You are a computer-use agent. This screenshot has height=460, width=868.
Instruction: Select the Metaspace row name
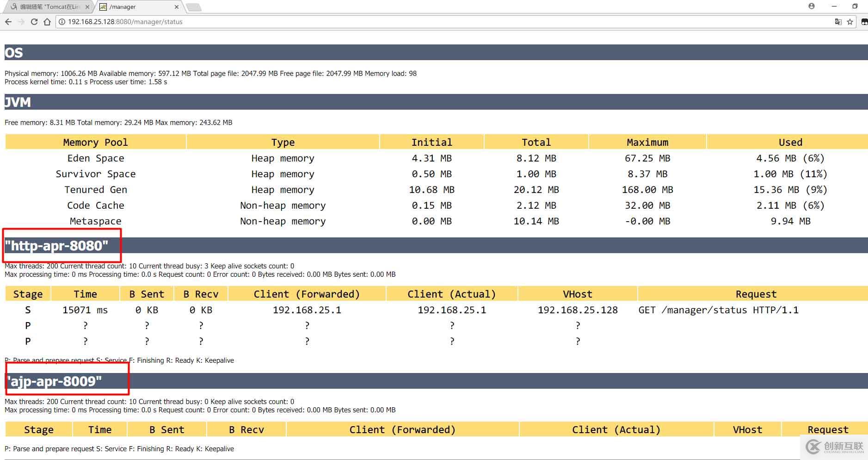click(x=96, y=221)
